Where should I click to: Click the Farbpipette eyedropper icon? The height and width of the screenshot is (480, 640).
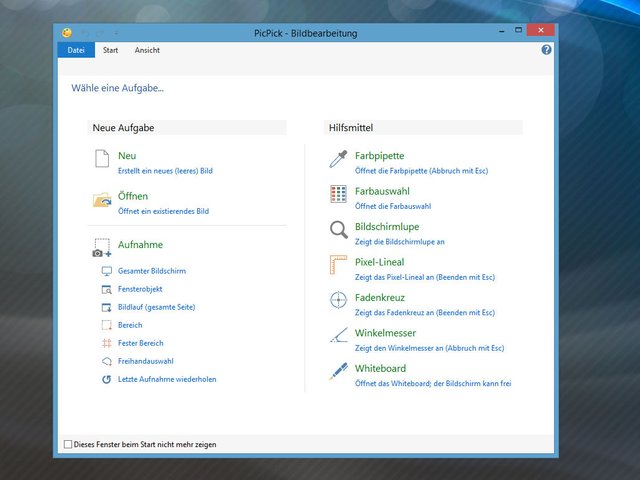point(338,159)
